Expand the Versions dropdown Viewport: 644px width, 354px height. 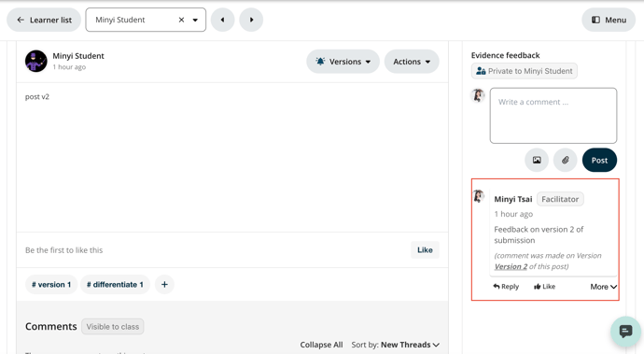pyautogui.click(x=343, y=62)
